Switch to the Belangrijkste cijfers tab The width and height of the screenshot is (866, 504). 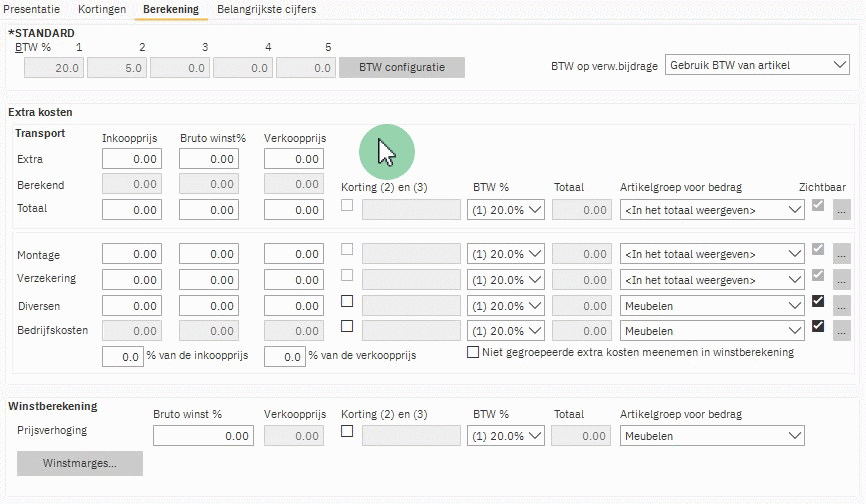coord(266,9)
